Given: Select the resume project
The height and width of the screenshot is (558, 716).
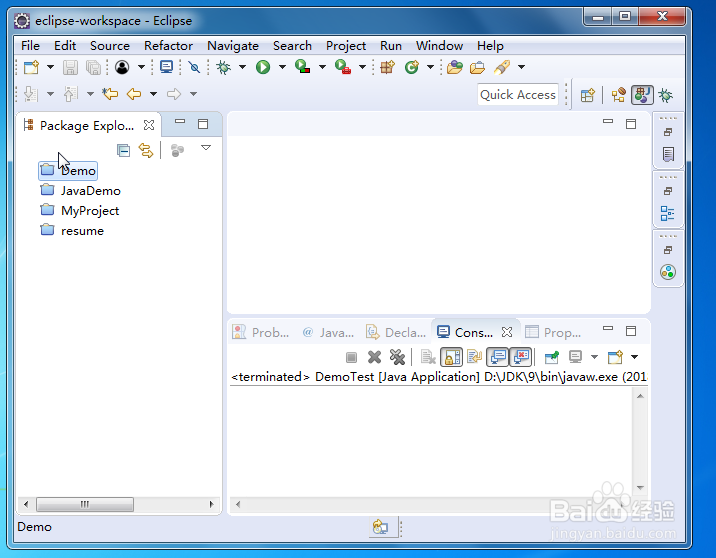Looking at the screenshot, I should pos(72,231).
